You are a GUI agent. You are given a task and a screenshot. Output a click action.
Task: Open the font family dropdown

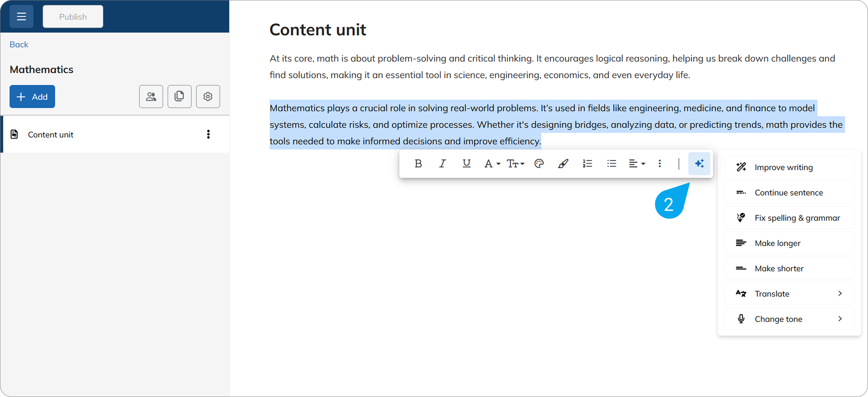pyautogui.click(x=492, y=163)
